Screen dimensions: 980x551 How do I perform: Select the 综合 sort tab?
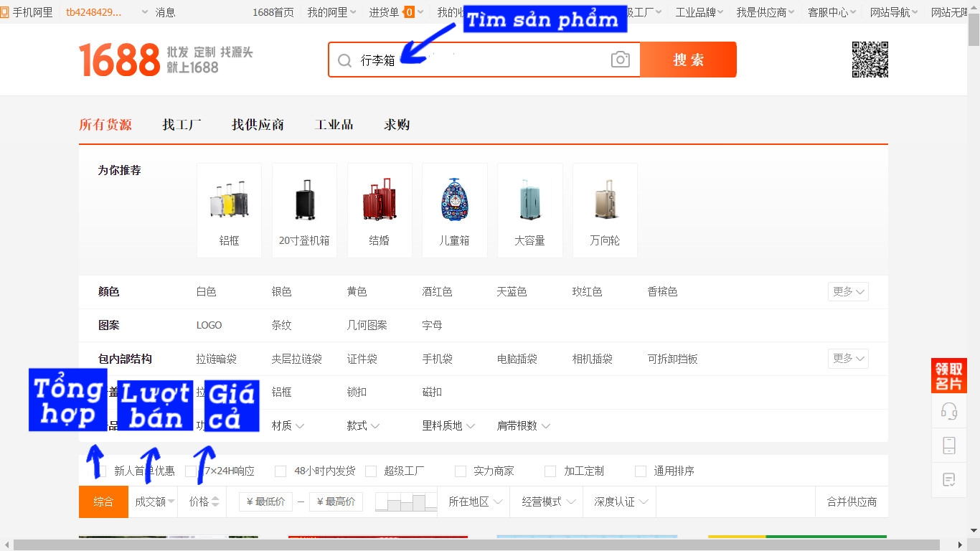point(103,501)
